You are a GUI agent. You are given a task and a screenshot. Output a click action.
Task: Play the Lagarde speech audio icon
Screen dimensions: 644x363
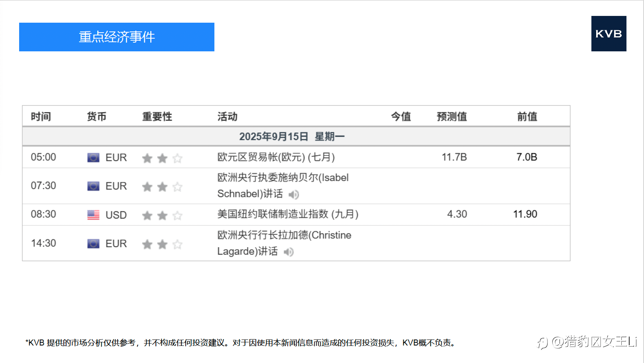point(289,252)
